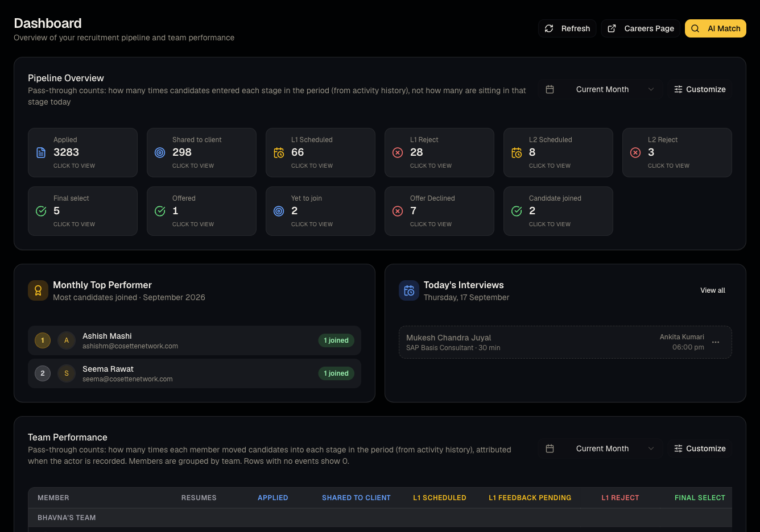The image size is (760, 532).
Task: Click CLICK TO VIEW on L1 Reject card
Action: pyautogui.click(x=431, y=166)
